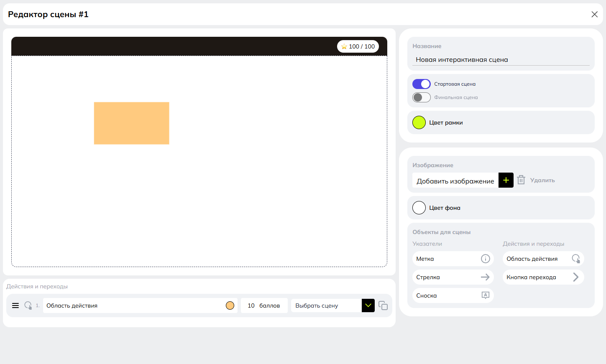The width and height of the screenshot is (606, 364).
Task: Open the Выбрать сцену dropdown arrow
Action: coord(368,305)
